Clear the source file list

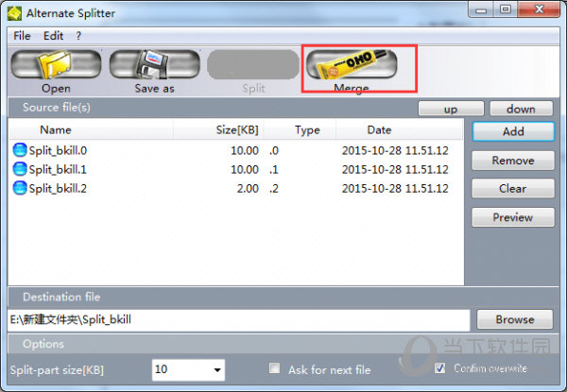[513, 188]
